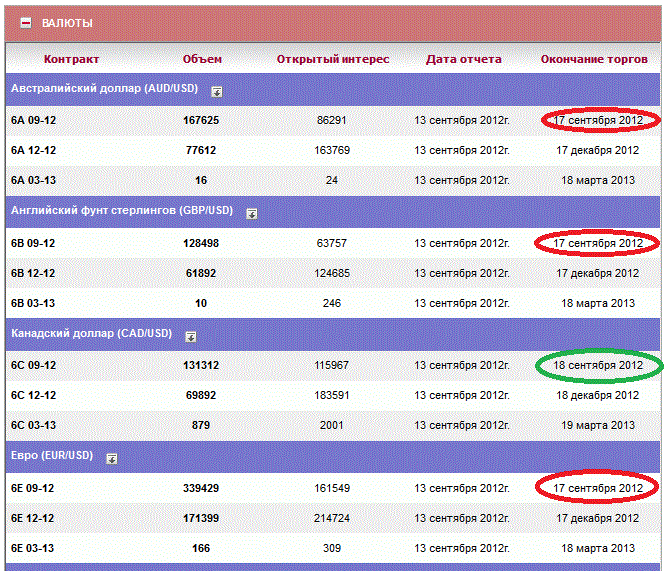Click report date in 6E 12-12 row

coord(462,518)
